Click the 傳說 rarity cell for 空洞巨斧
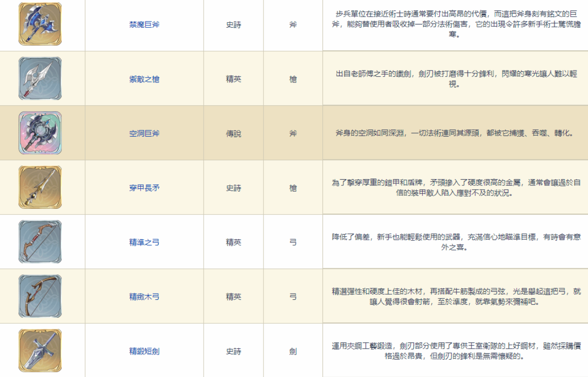 233,134
